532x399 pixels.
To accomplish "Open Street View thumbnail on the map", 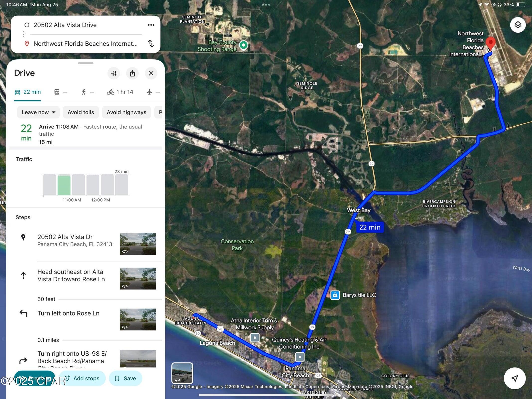I will tap(182, 373).
